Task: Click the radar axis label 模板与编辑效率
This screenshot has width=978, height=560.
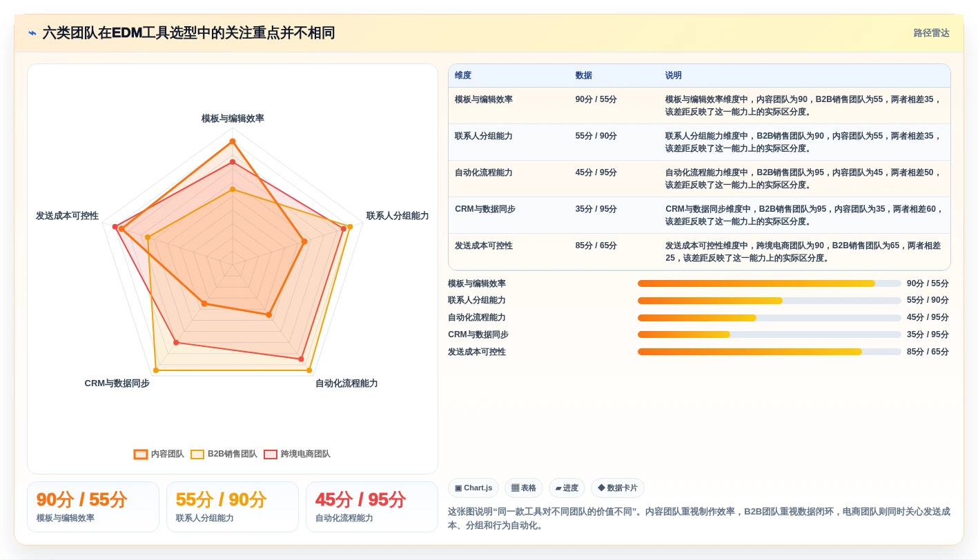Action: [233, 119]
